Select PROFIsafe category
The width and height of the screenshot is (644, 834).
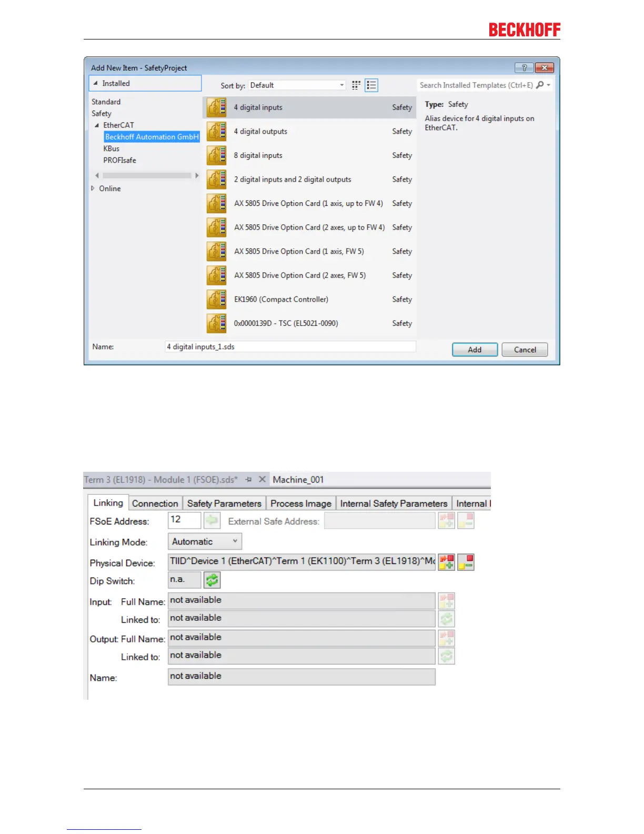coord(119,161)
